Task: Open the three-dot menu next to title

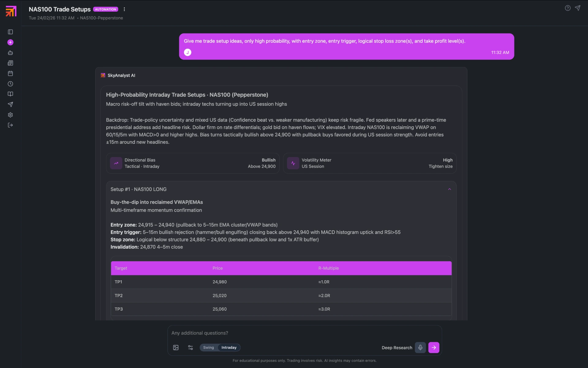Action: 124,9
